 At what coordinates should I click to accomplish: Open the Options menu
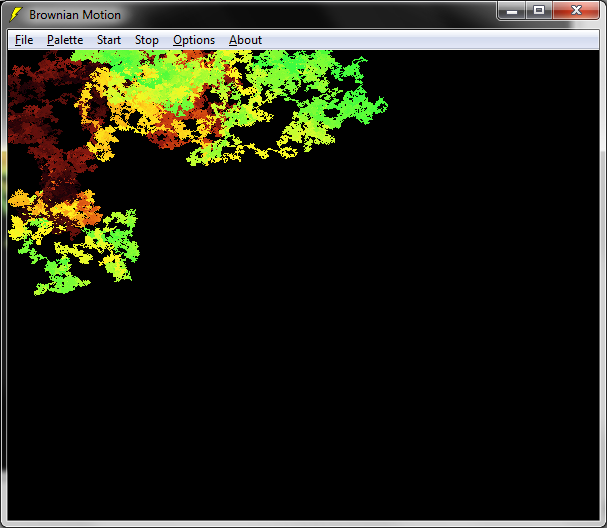click(x=194, y=40)
